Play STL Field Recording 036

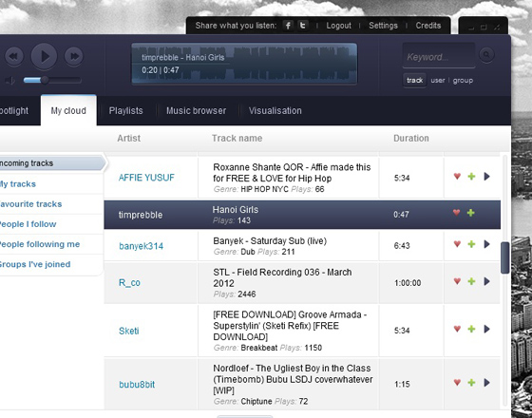[486, 281]
